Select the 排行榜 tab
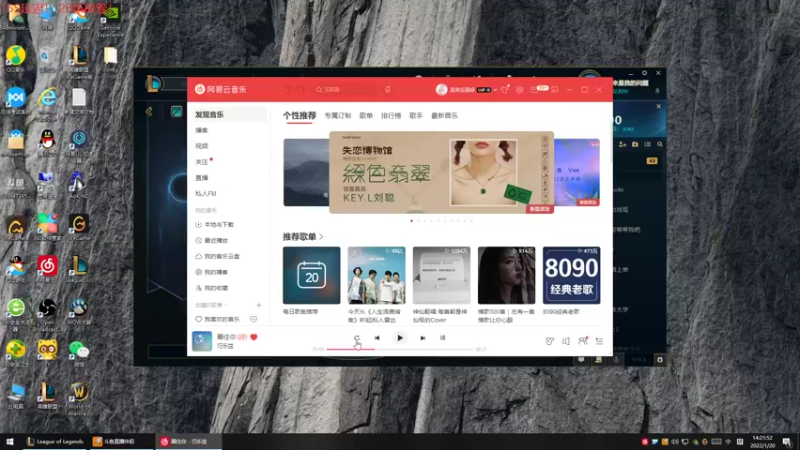Viewport: 800px width, 450px height. pos(391,116)
